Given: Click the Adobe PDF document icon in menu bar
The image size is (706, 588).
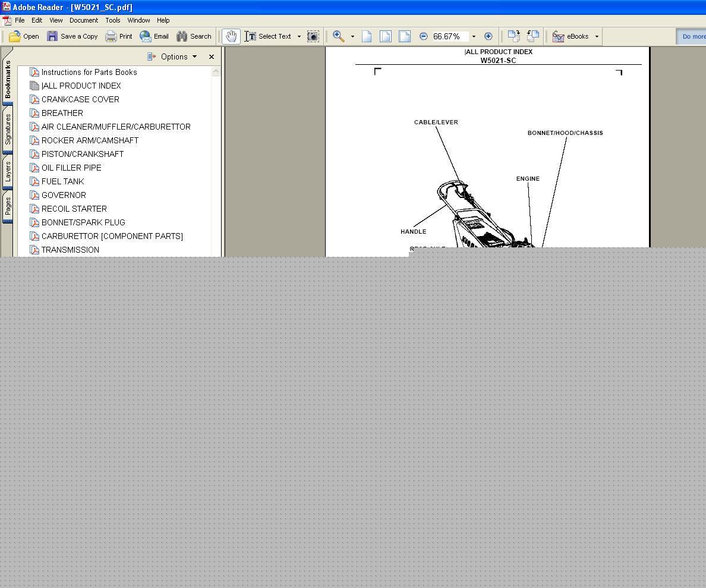Looking at the screenshot, I should (7, 21).
